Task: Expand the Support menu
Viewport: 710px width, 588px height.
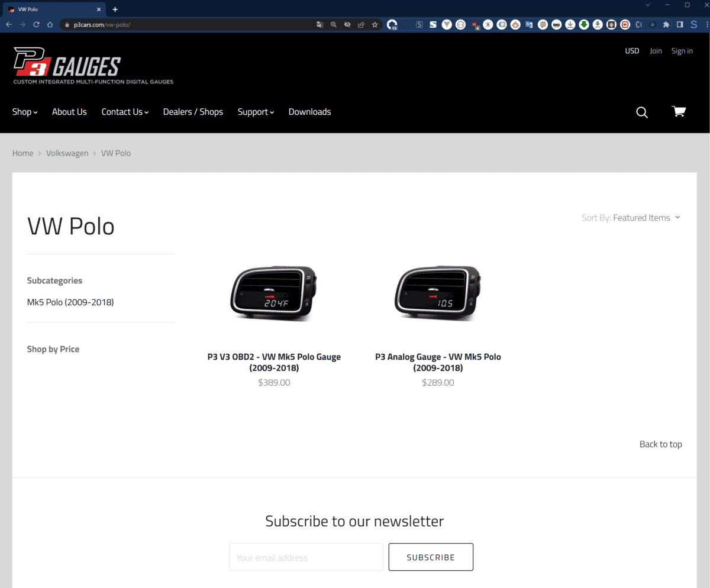Action: tap(256, 112)
